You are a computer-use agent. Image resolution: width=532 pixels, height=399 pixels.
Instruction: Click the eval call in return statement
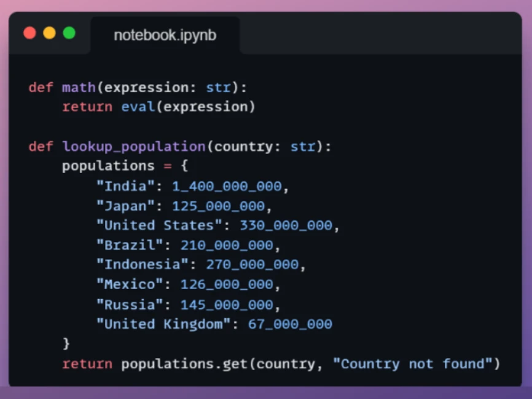[x=138, y=107]
